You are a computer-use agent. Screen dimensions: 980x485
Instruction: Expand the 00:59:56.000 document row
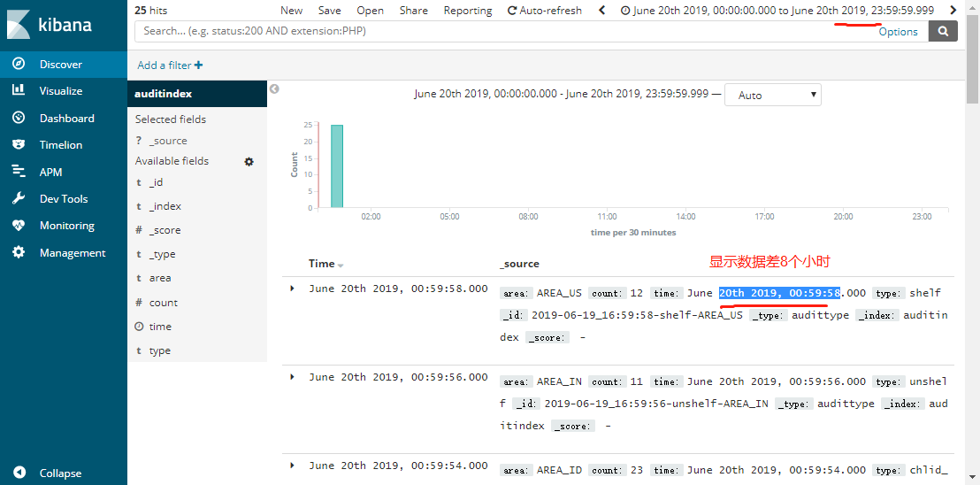[x=293, y=377]
